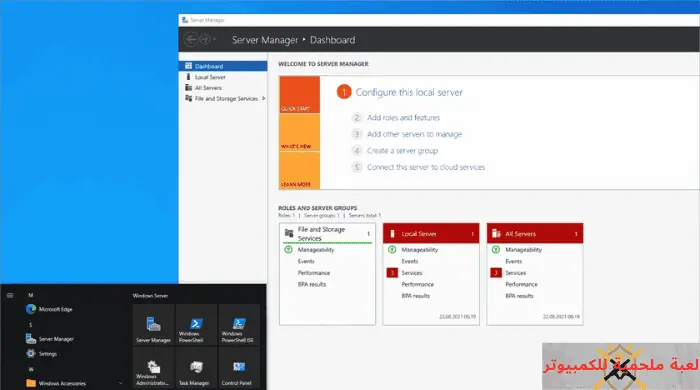
Task: Click the red services alert badge in Local Server
Action: tap(392, 273)
